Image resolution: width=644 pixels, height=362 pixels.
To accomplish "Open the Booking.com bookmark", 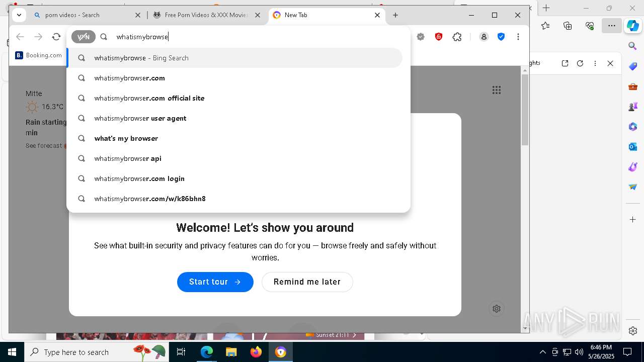I will tap(39, 55).
